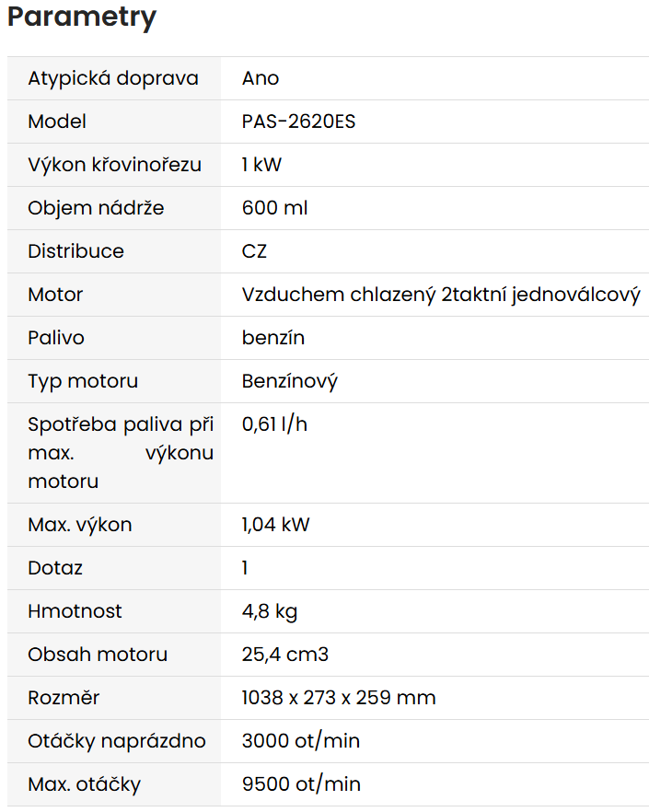Click the Výkon křovinořezu row label
The width and height of the screenshot is (649, 812).
[x=114, y=165]
